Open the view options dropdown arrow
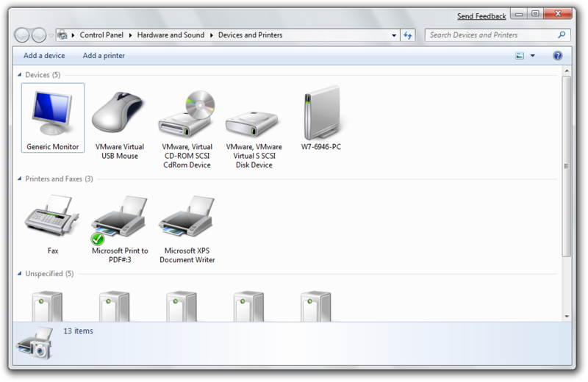The width and height of the screenshot is (588, 382). [x=532, y=56]
